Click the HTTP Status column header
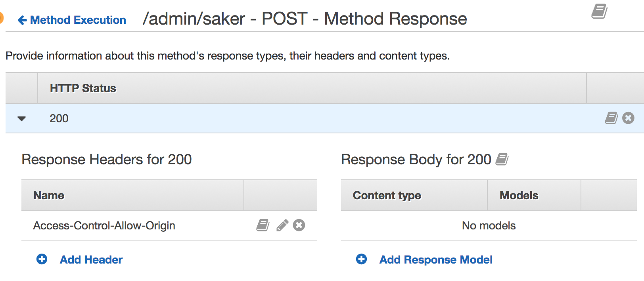Viewport: 644px width, 281px height. (83, 88)
